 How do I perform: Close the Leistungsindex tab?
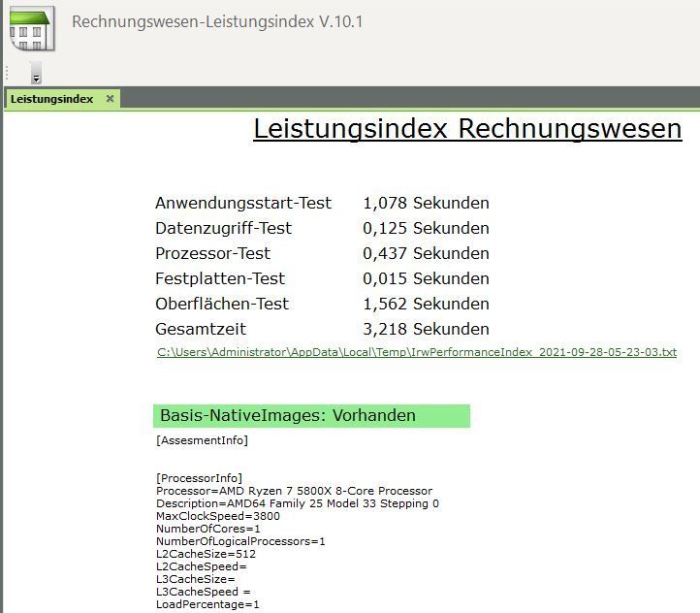pyautogui.click(x=110, y=99)
